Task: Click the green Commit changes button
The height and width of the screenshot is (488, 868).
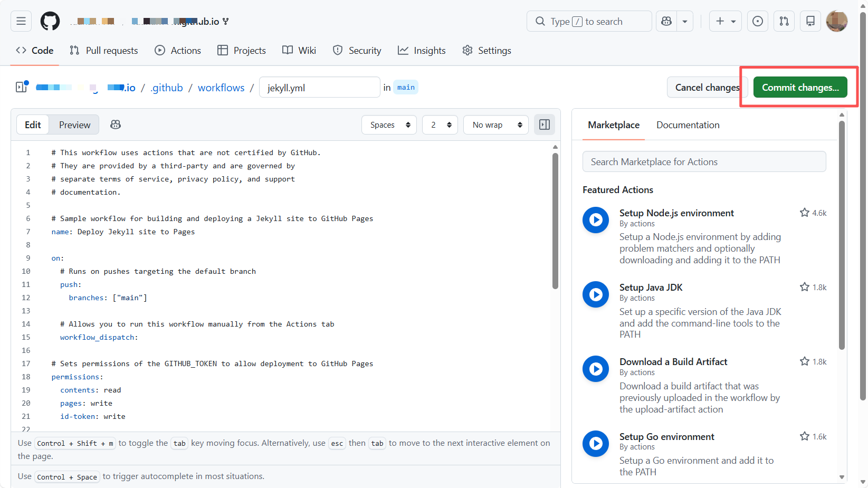Action: pos(800,88)
